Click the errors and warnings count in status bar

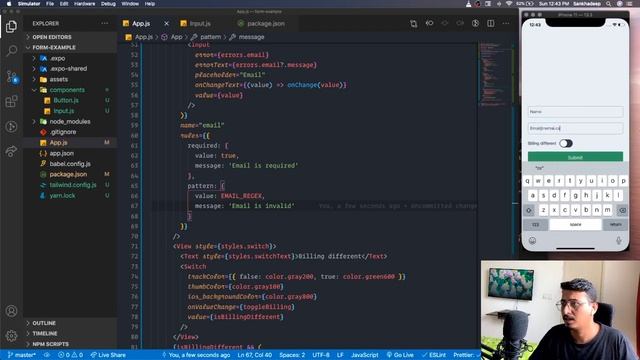tap(70, 355)
